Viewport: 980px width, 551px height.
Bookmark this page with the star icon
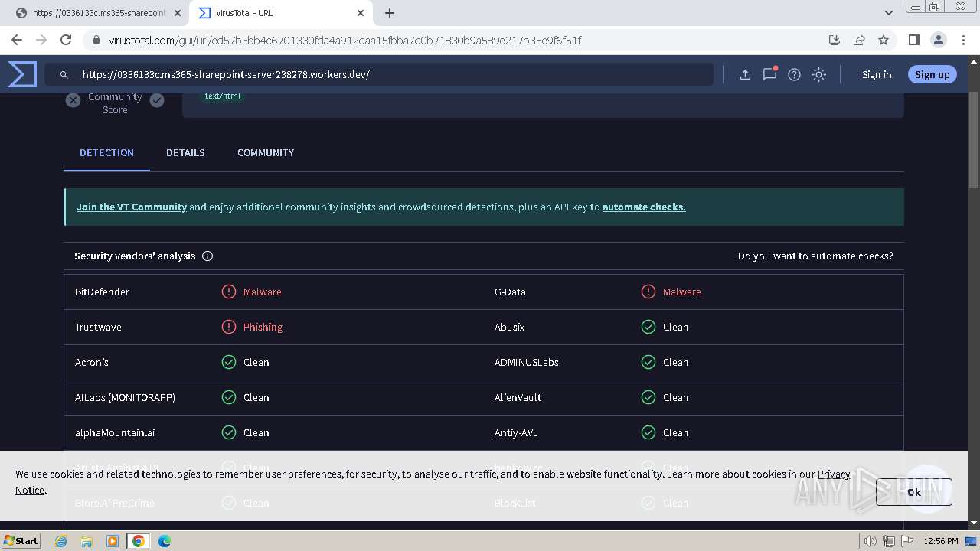pyautogui.click(x=884, y=40)
